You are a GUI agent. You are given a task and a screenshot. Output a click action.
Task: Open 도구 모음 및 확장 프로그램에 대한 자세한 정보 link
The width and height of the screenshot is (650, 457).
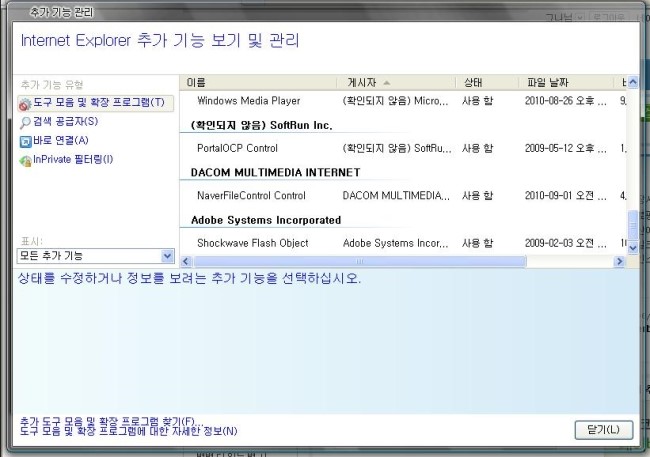pos(128,431)
